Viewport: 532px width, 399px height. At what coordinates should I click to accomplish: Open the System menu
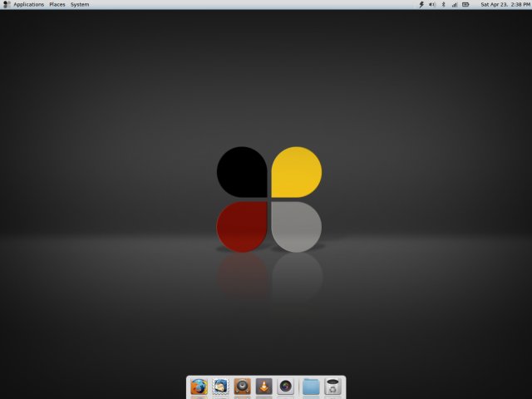pyautogui.click(x=80, y=4)
